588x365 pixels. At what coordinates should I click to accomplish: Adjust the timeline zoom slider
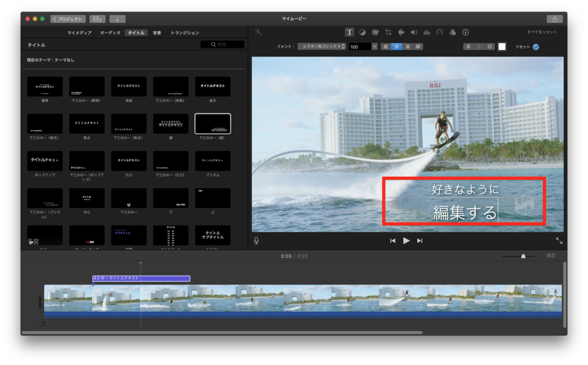pyautogui.click(x=523, y=256)
